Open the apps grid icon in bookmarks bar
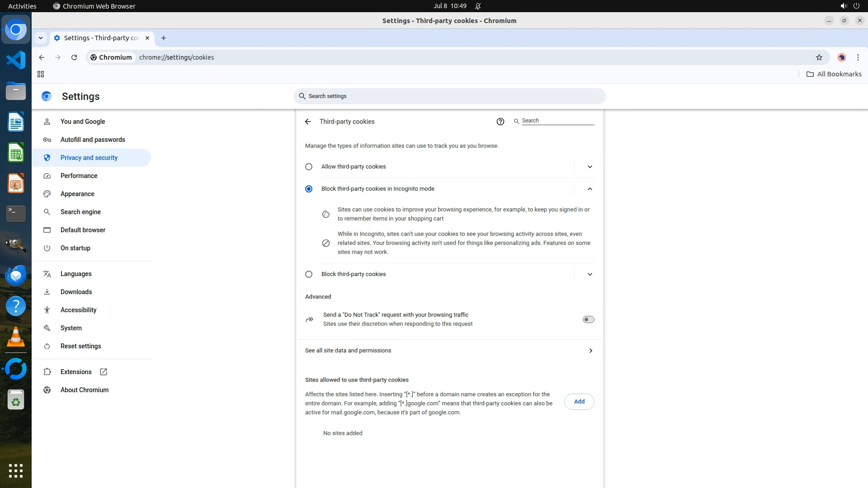The width and height of the screenshot is (868, 488). pos(41,74)
